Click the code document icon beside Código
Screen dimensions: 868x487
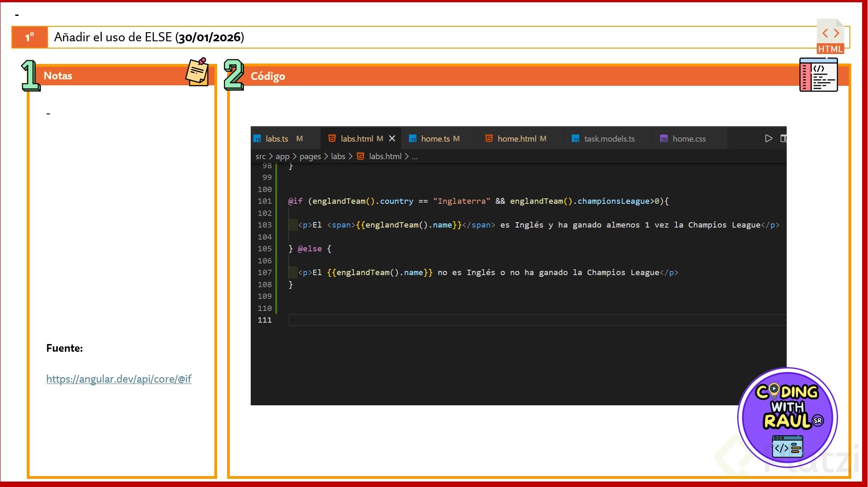click(x=818, y=75)
